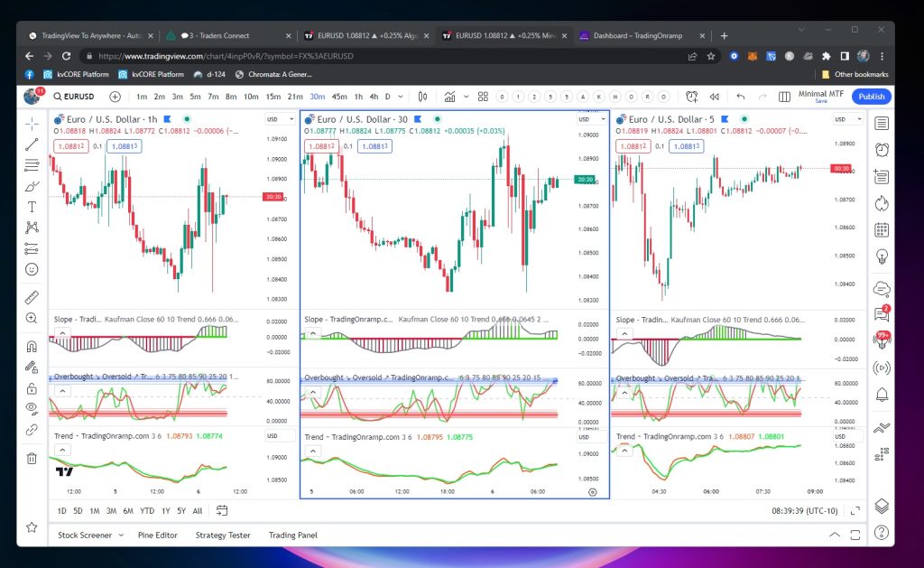924x568 pixels.
Task: Set the date range to 6M
Action: pos(128,511)
